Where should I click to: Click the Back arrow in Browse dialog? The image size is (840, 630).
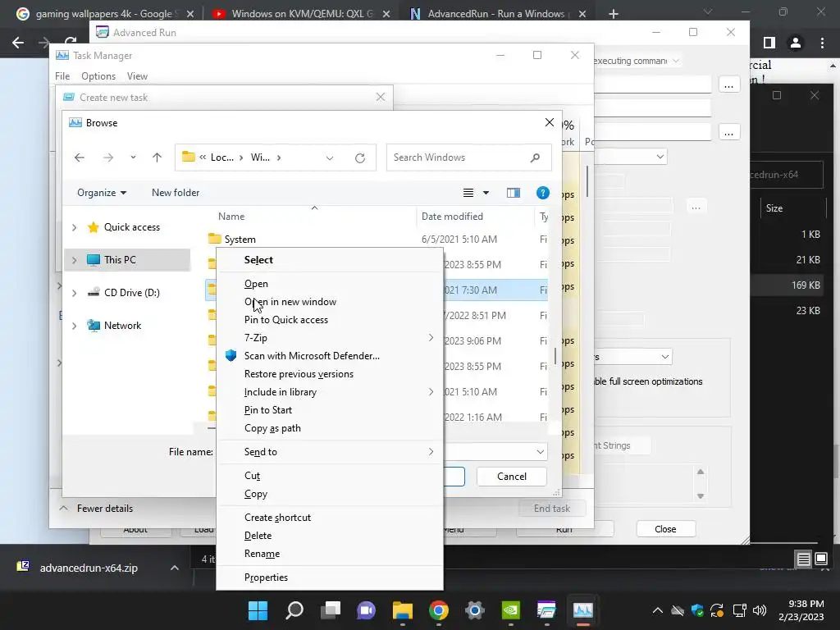[x=80, y=157]
